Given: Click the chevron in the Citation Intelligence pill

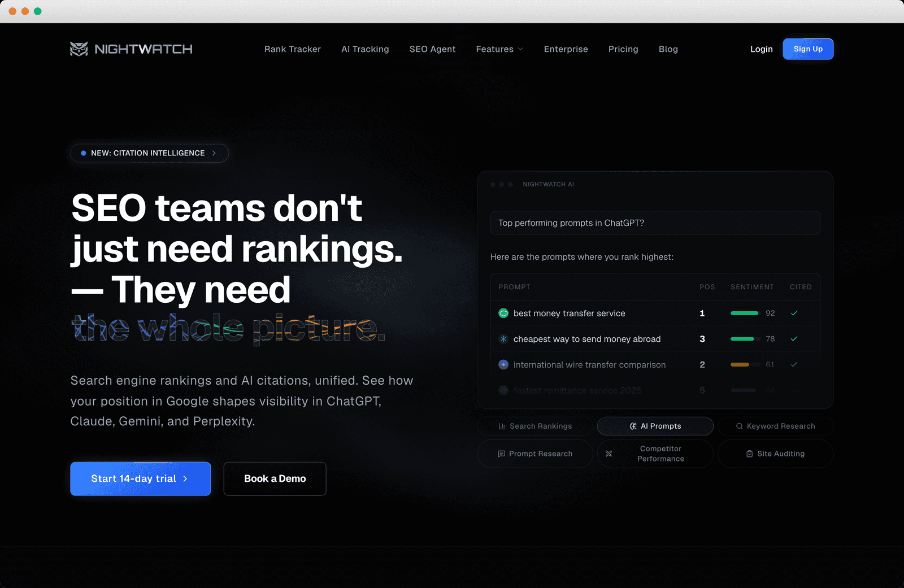Looking at the screenshot, I should (x=214, y=153).
